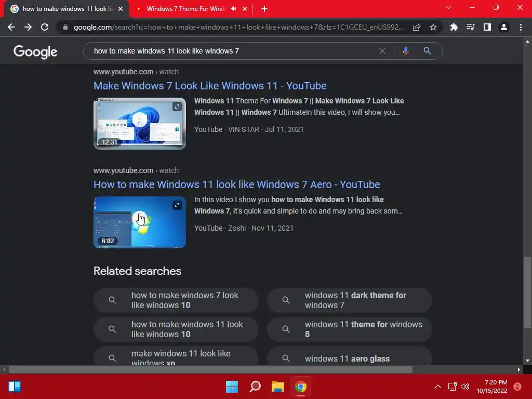Search windows 11 theme for windows 8
Viewport: 532px width, 399px height.
point(350,329)
